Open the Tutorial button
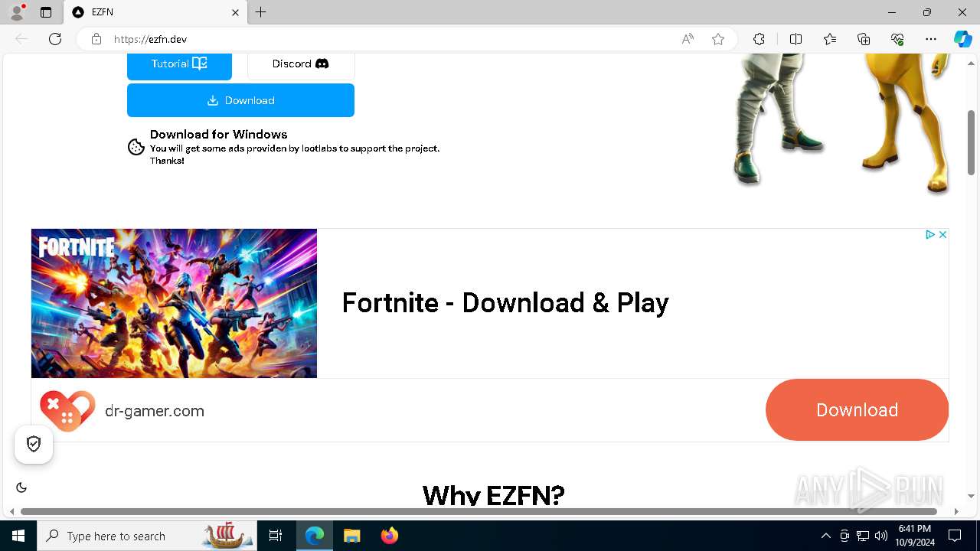980x551 pixels. coord(179,66)
